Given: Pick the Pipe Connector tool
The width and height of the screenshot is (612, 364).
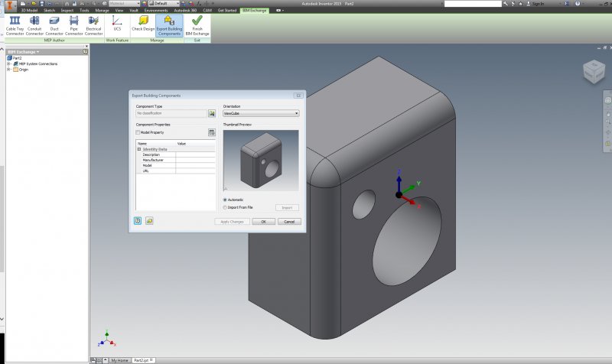Looking at the screenshot, I should [x=74, y=25].
